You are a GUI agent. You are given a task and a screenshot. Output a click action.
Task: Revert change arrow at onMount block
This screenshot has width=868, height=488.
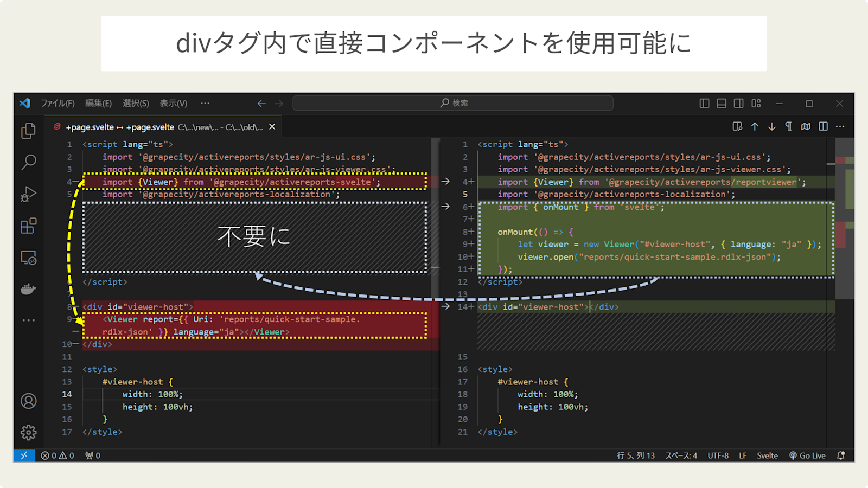(x=445, y=207)
